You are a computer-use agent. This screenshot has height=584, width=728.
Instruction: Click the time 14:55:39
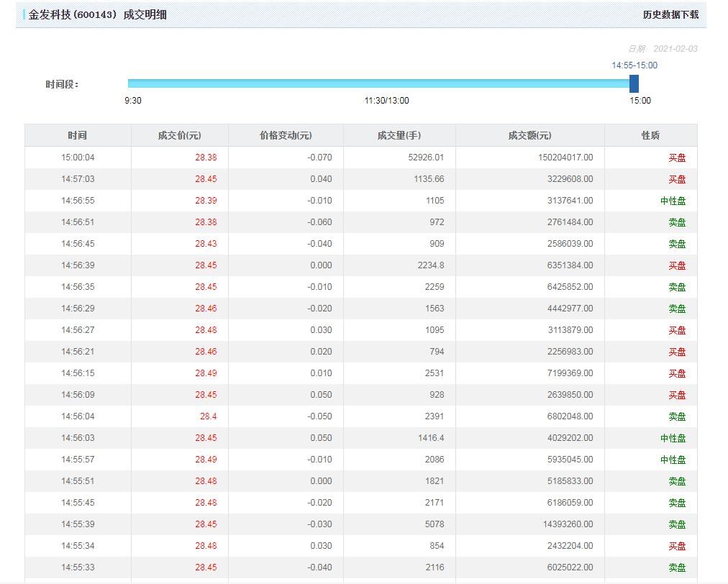[x=78, y=524]
